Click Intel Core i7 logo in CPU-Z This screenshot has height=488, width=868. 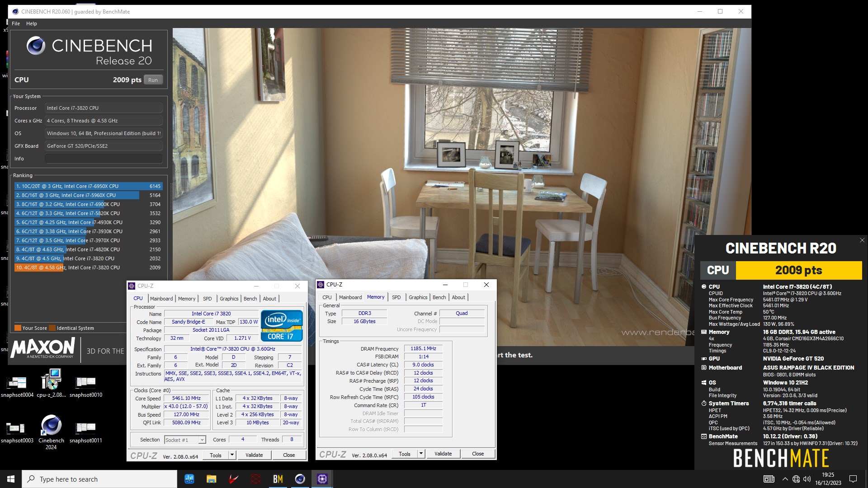click(282, 325)
